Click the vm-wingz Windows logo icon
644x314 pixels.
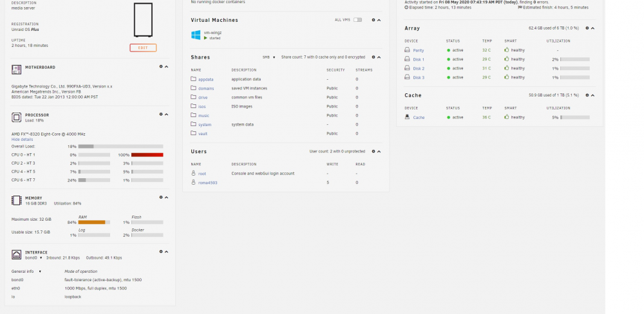tap(196, 35)
